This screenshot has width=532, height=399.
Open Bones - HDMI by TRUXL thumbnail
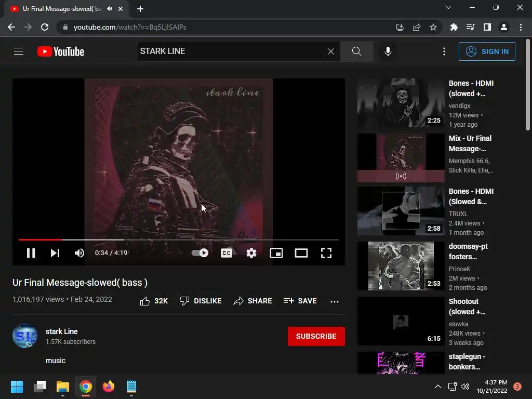pos(401,211)
